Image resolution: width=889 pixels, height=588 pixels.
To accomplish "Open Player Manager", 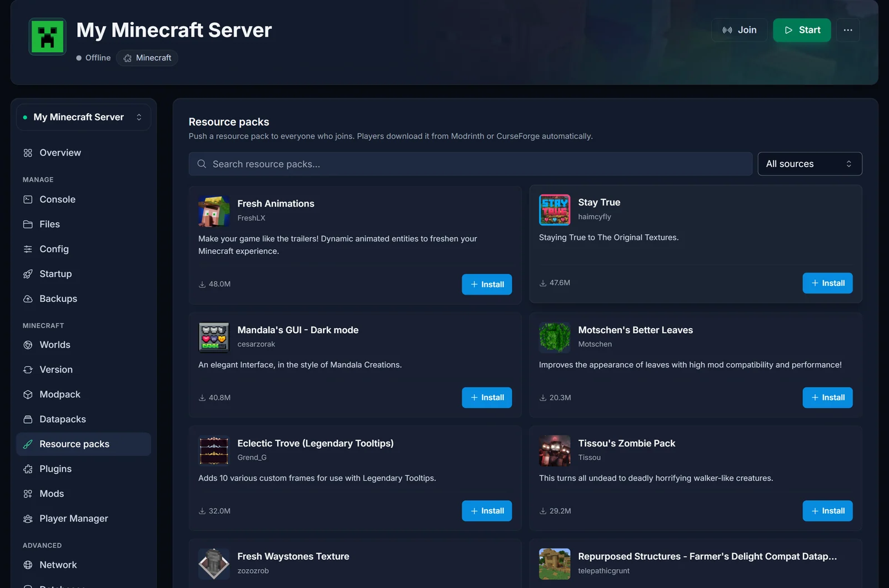I will 83,519.
